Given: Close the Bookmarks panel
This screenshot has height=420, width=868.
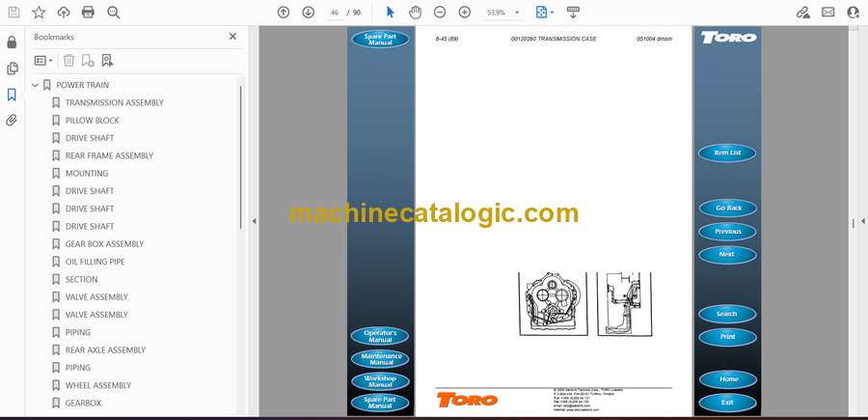Looking at the screenshot, I should (x=232, y=37).
